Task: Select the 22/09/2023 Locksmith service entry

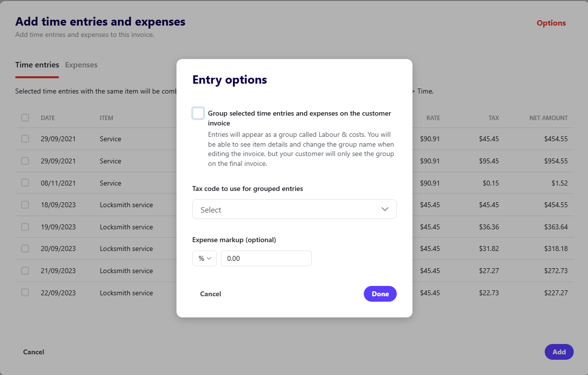Action: 25,292
